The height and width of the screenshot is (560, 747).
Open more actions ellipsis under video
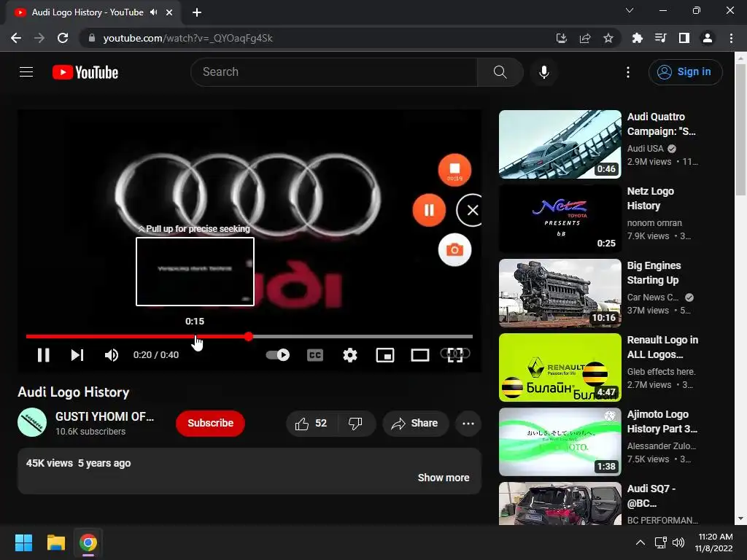click(x=468, y=424)
